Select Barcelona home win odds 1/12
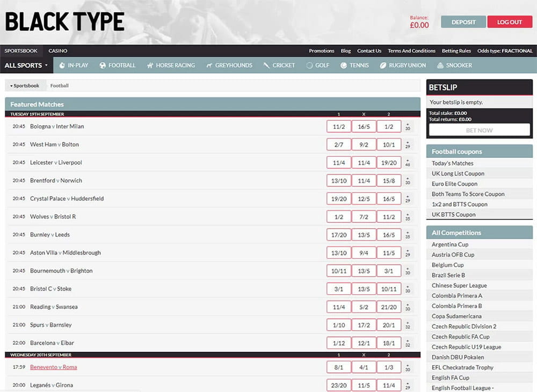 coord(339,343)
